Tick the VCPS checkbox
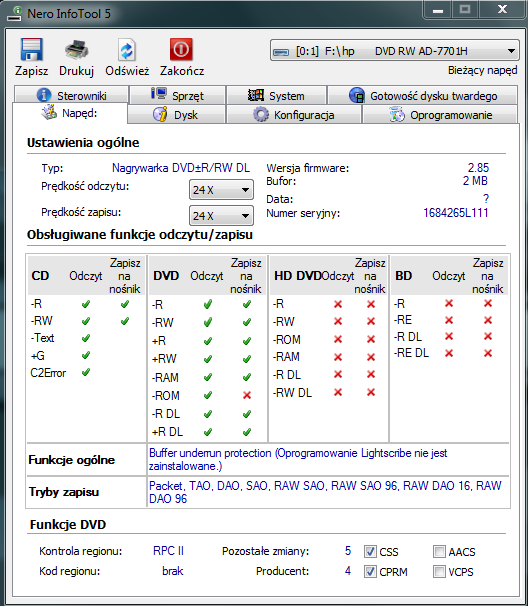528x606 pixels. pyautogui.click(x=439, y=571)
